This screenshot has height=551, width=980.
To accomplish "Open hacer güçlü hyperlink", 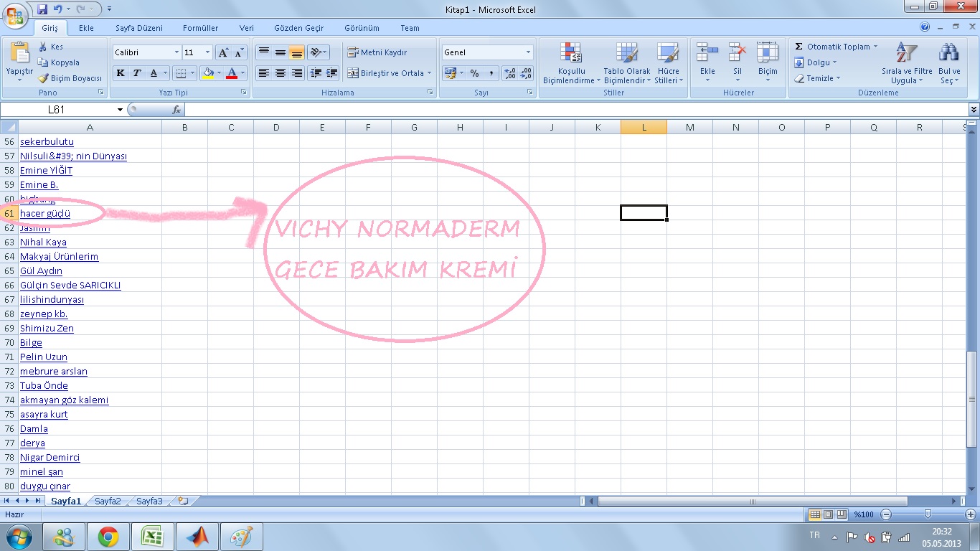I will click(45, 213).
